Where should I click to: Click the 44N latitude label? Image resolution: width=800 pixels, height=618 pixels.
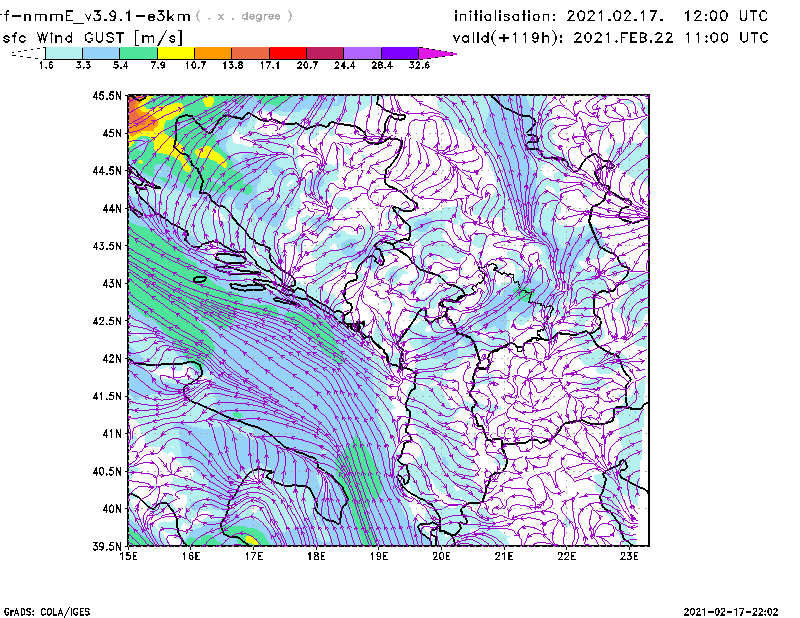(112, 208)
